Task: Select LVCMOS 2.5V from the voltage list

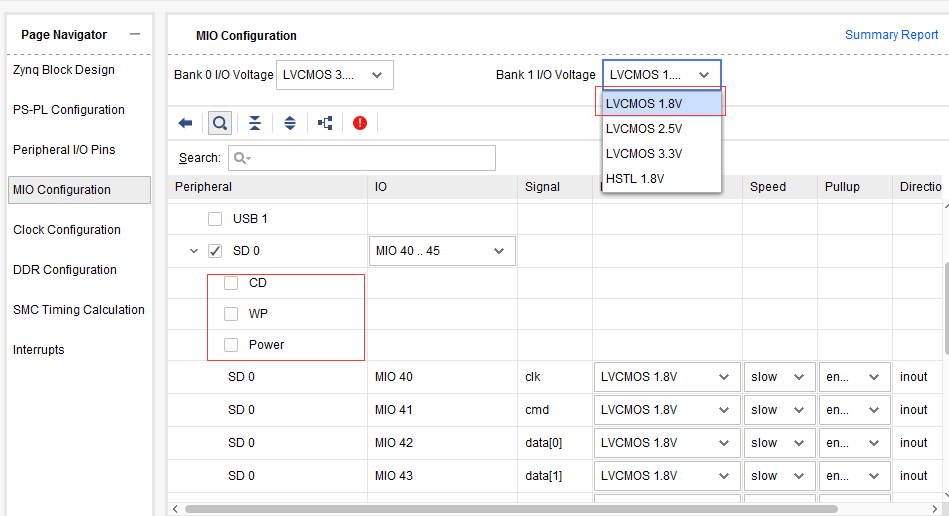Action: click(662, 129)
